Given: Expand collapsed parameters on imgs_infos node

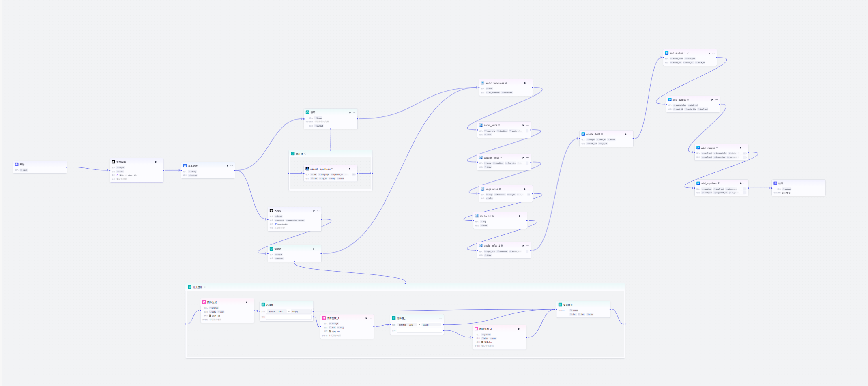Looking at the screenshot, I should 529,195.
